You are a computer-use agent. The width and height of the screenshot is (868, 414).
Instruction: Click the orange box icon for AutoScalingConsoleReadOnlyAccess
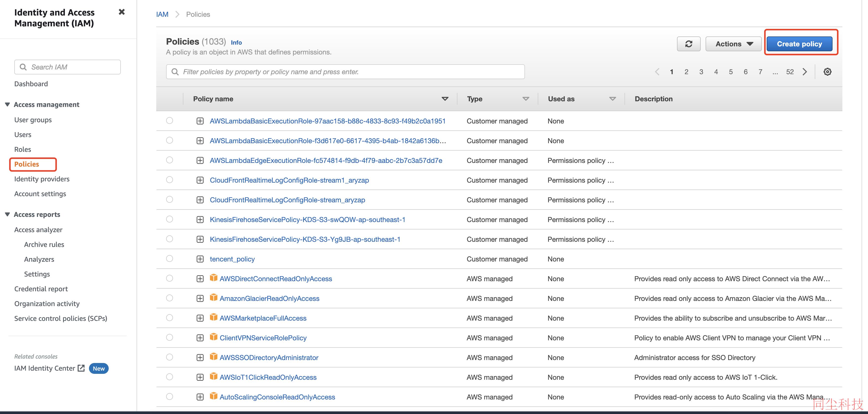[213, 396]
